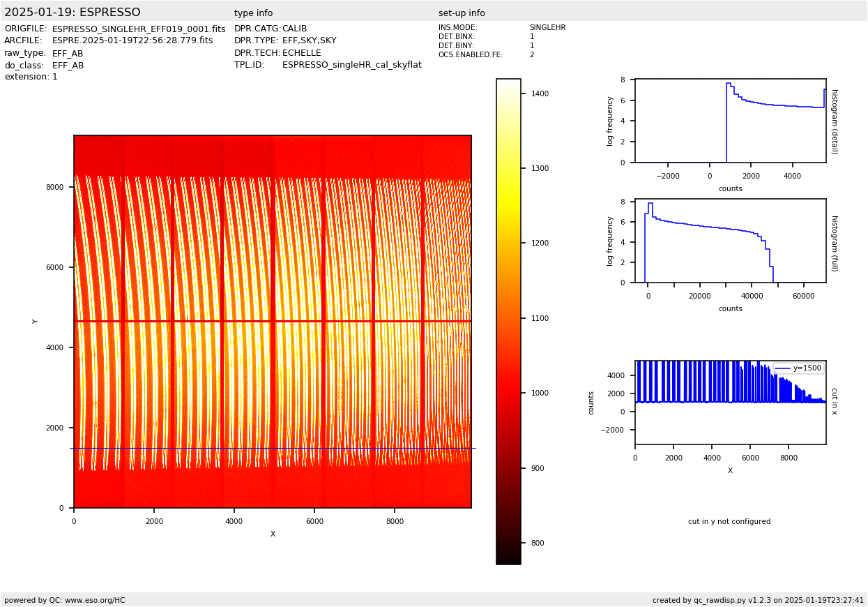Select the ARCFILE name ESPRE.2025-01-19T22:56:28.779.fits
Image resolution: width=868 pixels, height=607 pixels.
pos(132,41)
